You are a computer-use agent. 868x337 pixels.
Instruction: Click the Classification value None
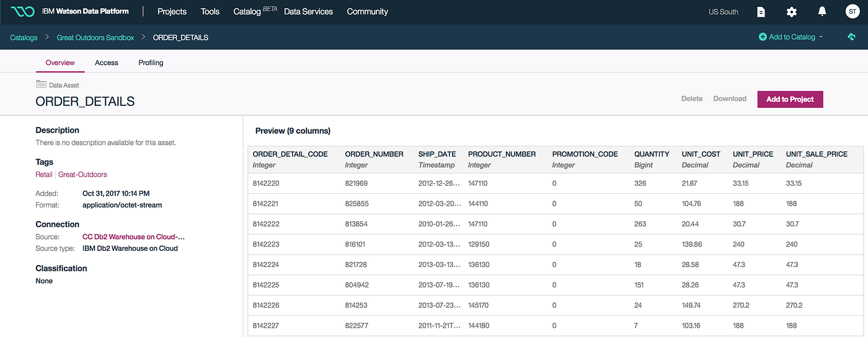(44, 281)
